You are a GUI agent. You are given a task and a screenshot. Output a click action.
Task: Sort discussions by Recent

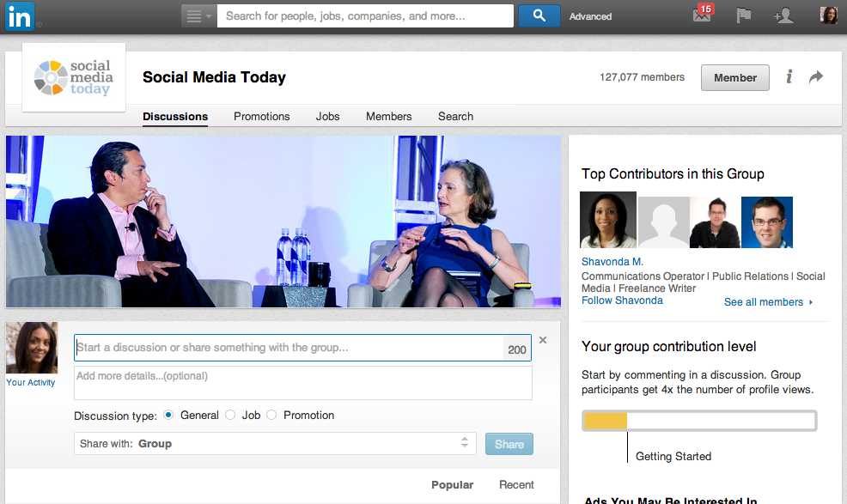click(x=516, y=484)
